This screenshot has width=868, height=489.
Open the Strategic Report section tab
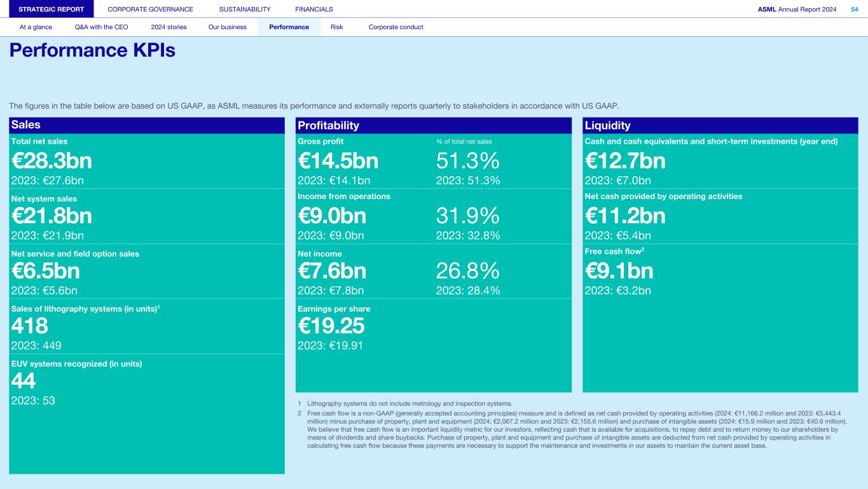(47, 9)
